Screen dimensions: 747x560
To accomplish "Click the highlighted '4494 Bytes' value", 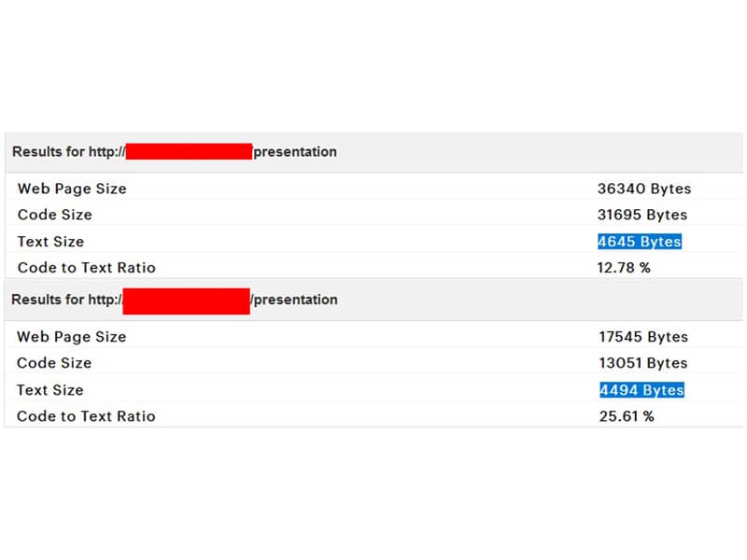I will [x=641, y=390].
